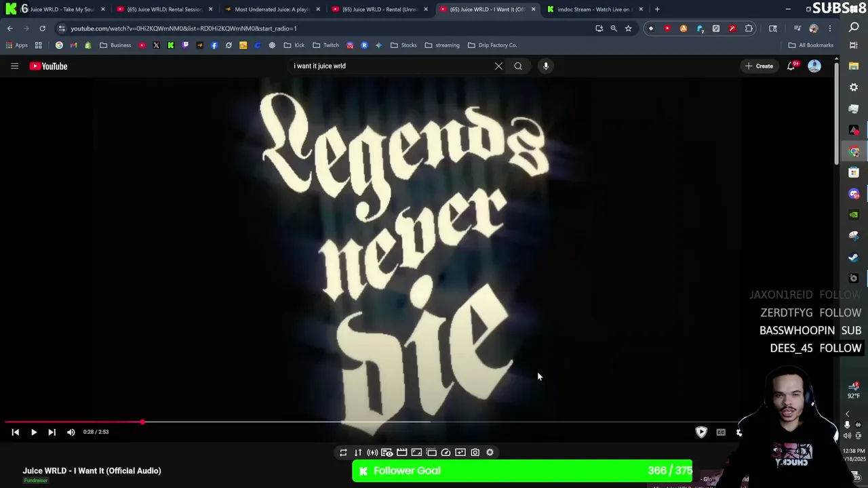Take a video screenshot with camera icon
The width and height of the screenshot is (868, 488).
click(475, 452)
